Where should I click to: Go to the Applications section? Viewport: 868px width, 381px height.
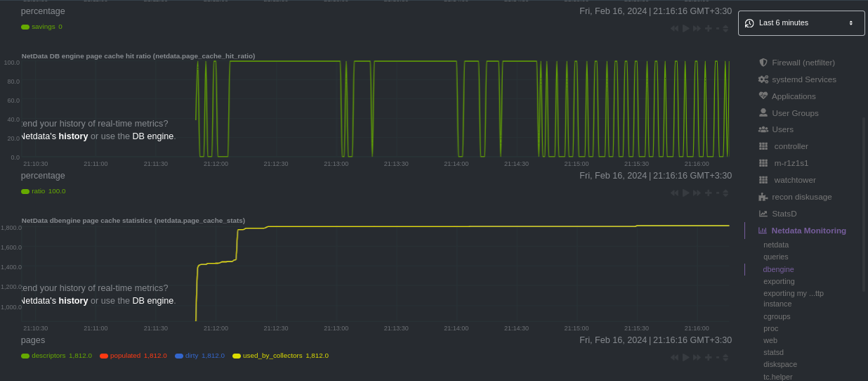tap(794, 96)
